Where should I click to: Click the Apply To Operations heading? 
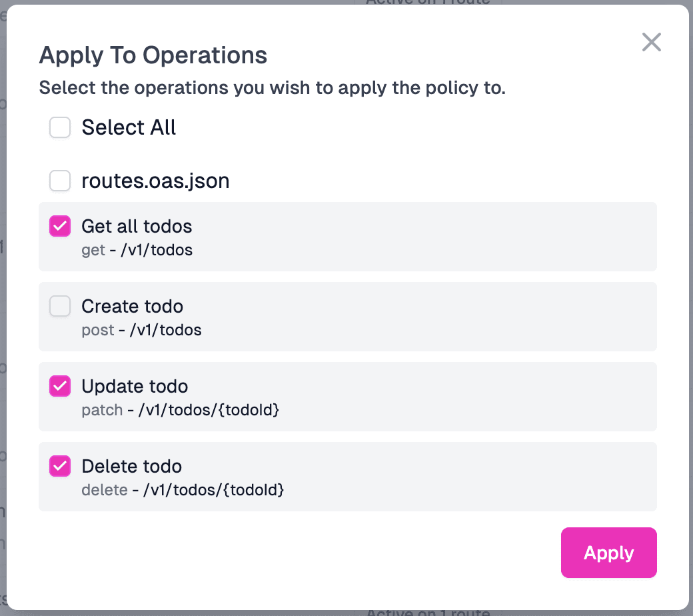click(153, 55)
